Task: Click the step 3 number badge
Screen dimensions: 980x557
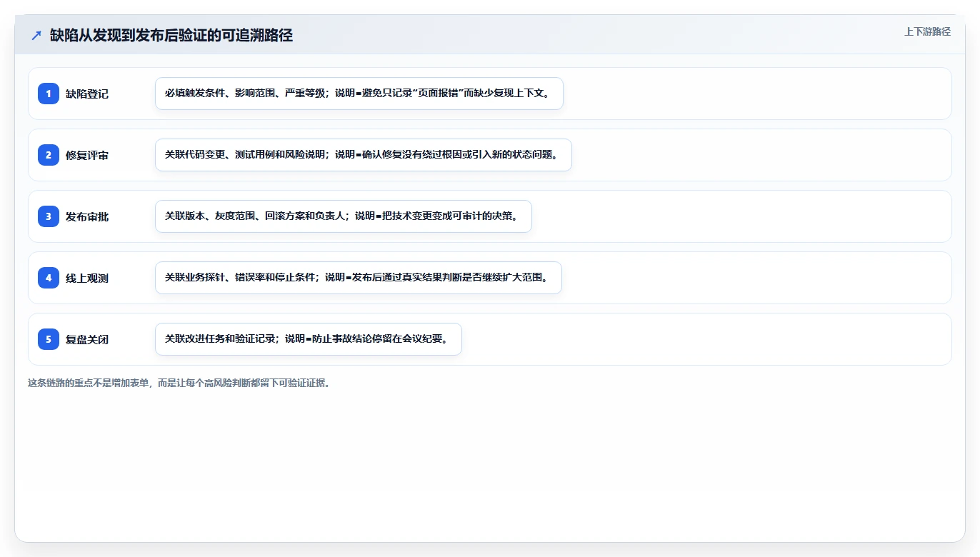Action: (49, 216)
